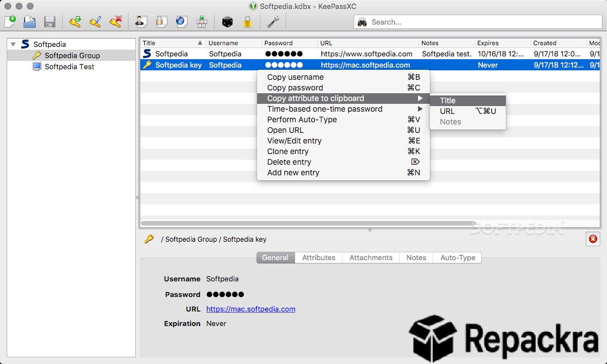Click the New database toolbar icon
The width and height of the screenshot is (607, 364).
click(11, 22)
